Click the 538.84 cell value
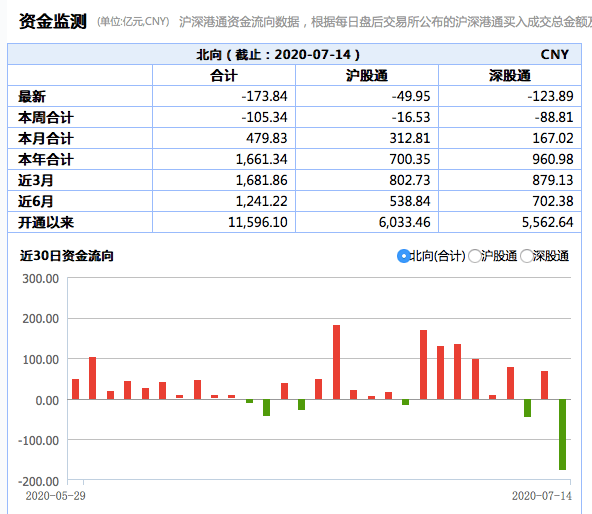The height and width of the screenshot is (514, 592). 410,201
